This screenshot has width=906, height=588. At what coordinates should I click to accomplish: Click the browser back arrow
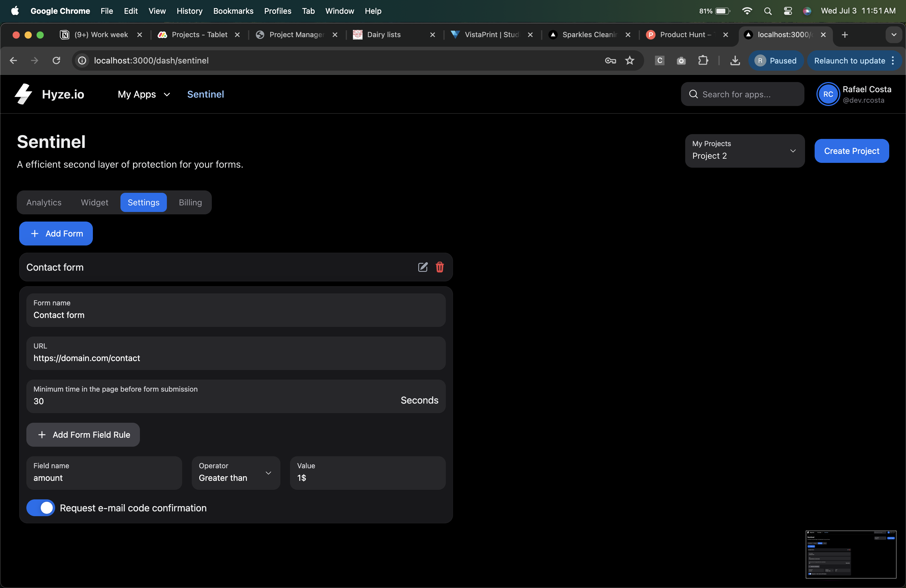pyautogui.click(x=13, y=60)
